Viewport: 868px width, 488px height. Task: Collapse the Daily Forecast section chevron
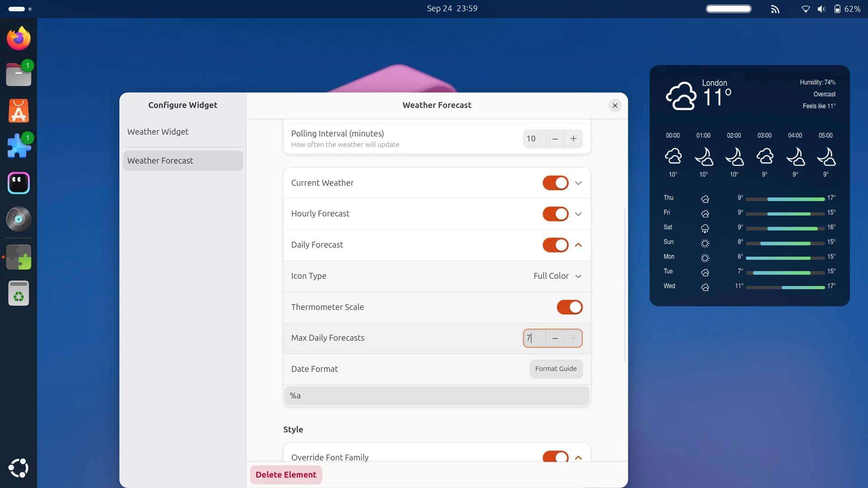point(578,245)
